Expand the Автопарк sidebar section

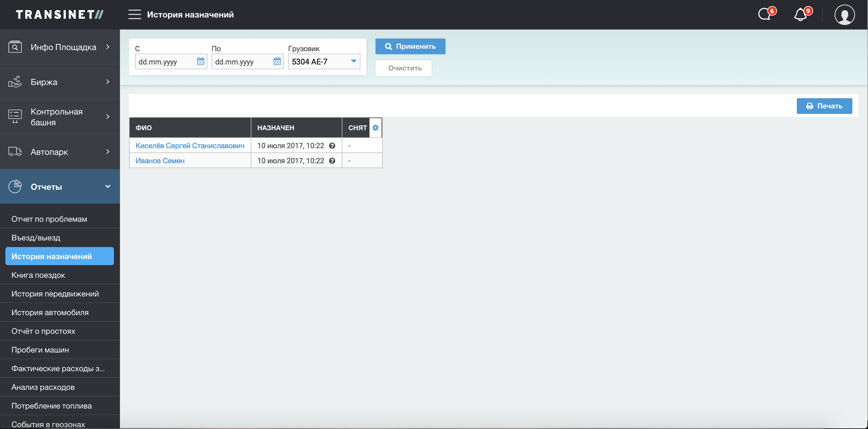point(60,152)
